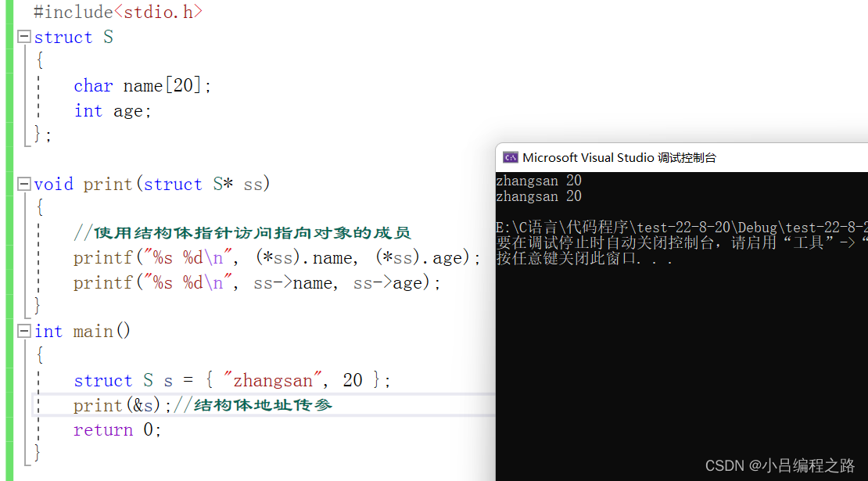
Task: Click the console message 按任意键关闭此窗口
Action: (584, 259)
